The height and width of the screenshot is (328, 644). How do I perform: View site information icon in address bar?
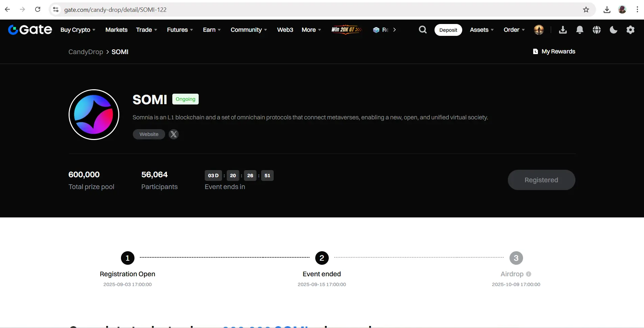pos(56,9)
